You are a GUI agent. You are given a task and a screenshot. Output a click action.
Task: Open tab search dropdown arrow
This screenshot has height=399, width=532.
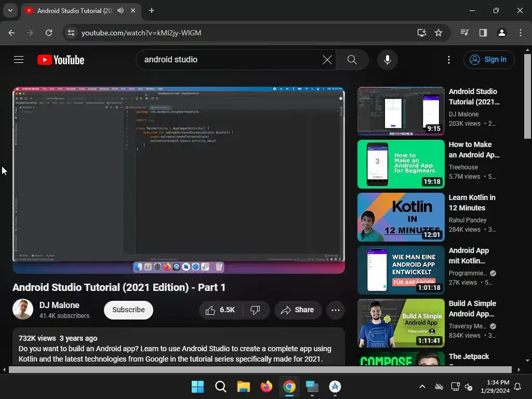point(10,10)
